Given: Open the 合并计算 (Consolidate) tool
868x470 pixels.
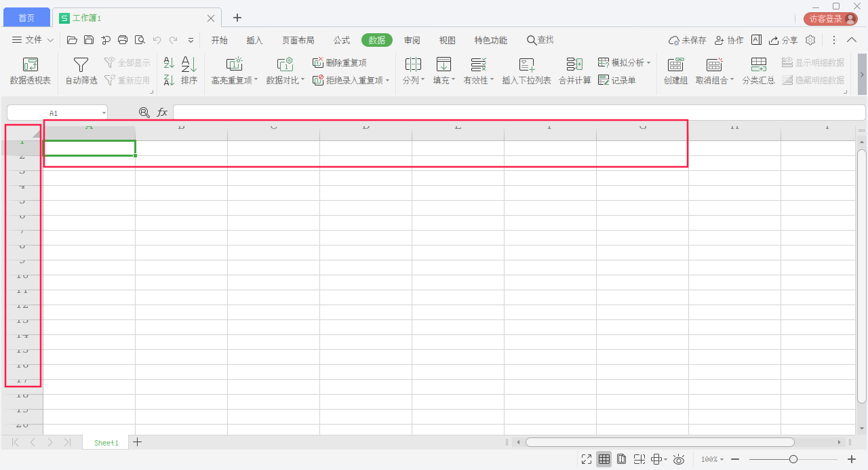Looking at the screenshot, I should [574, 70].
